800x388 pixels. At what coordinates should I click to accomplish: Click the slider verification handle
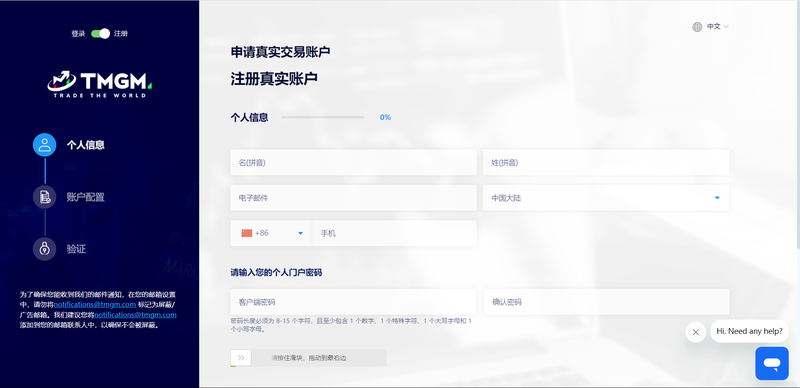click(241, 358)
